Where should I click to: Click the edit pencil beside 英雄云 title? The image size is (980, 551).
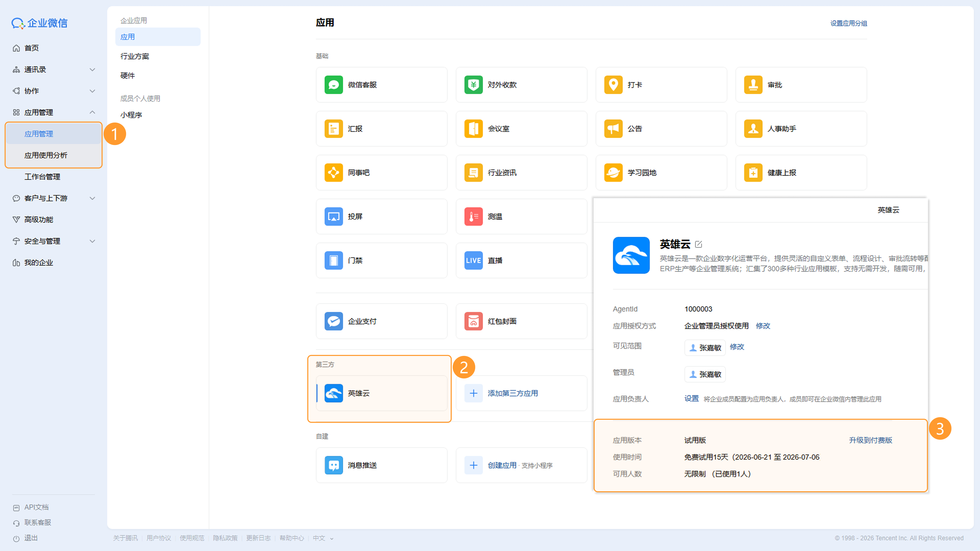698,244
